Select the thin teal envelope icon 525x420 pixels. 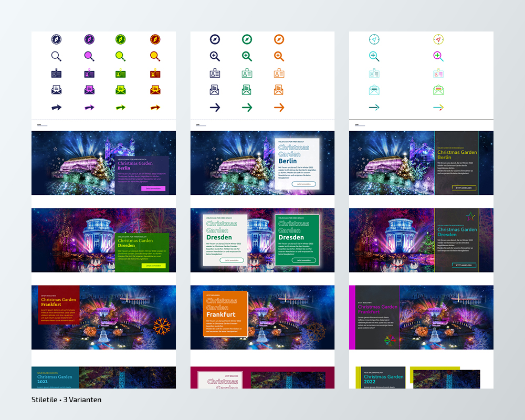374,90
